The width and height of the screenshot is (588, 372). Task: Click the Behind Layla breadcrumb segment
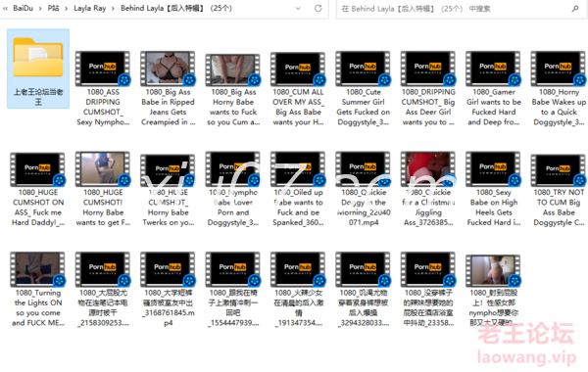point(176,8)
